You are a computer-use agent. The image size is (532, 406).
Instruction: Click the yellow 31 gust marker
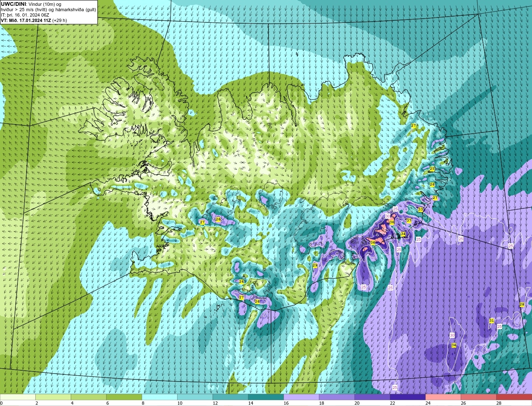491,320
